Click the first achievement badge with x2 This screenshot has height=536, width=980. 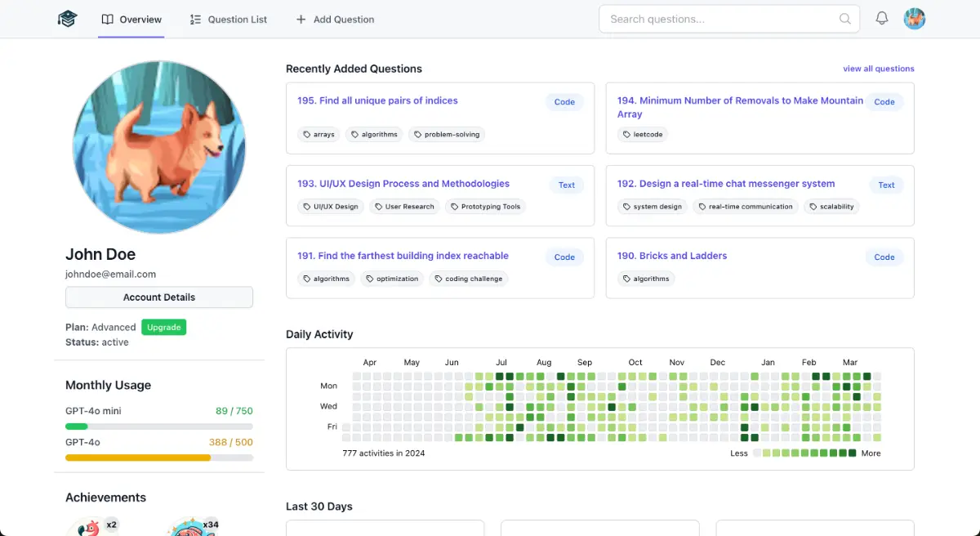tap(91, 527)
